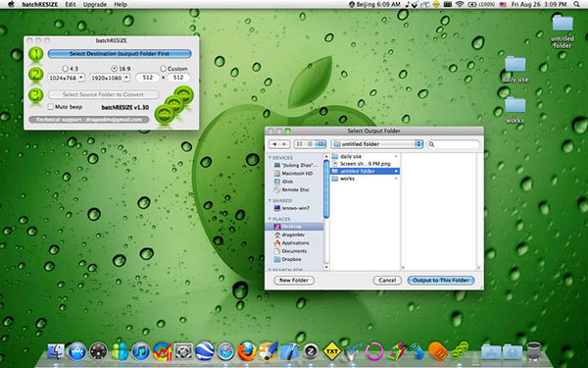Open the 1024x768 resolution dropdown

pyautogui.click(x=66, y=78)
